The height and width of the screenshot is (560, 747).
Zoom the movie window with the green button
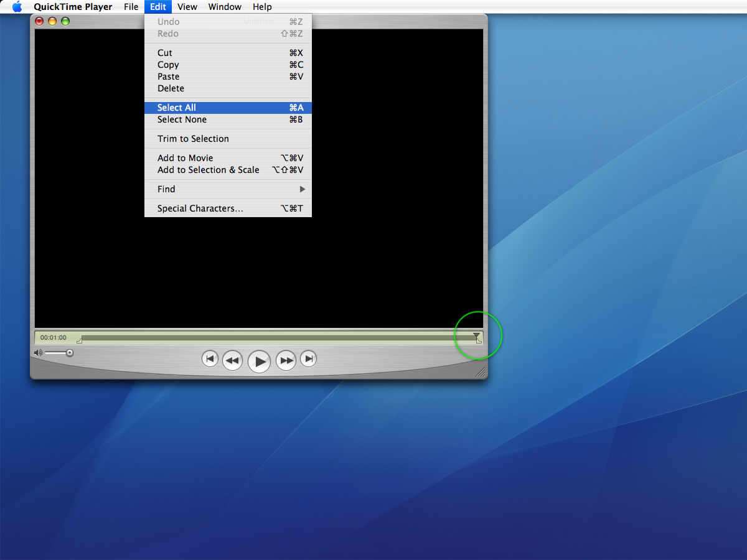coord(65,21)
